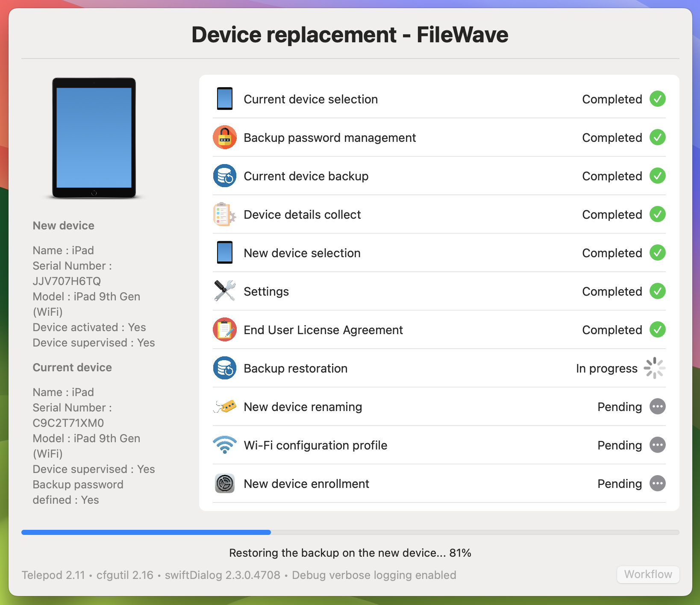Click the Backup restoration database icon

coord(225,368)
